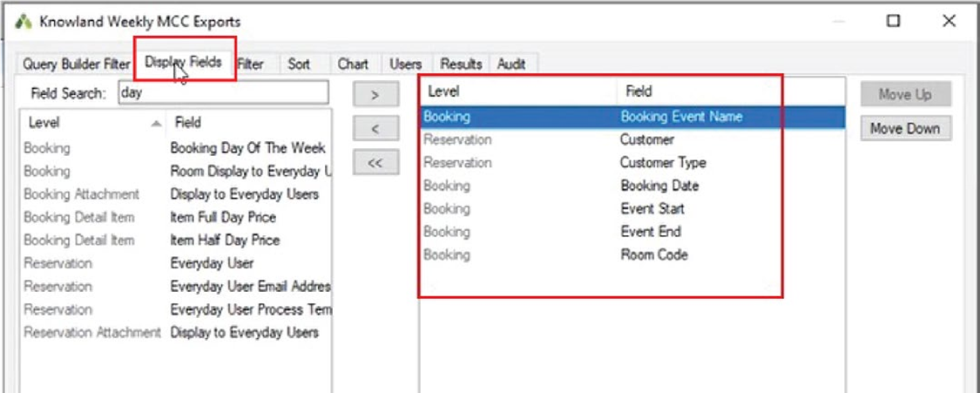Viewport: 980px width, 393px height.
Task: Select Item Half Day Price field
Action: [x=176, y=241]
